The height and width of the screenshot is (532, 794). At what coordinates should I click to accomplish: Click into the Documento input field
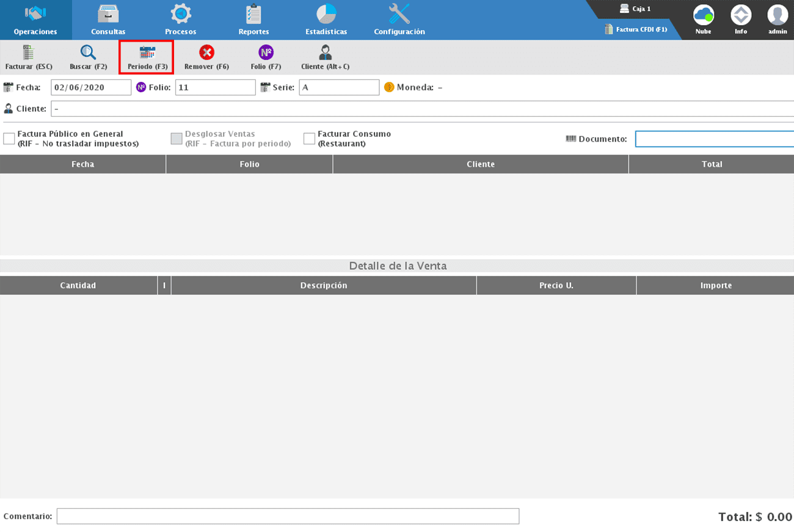(714, 139)
